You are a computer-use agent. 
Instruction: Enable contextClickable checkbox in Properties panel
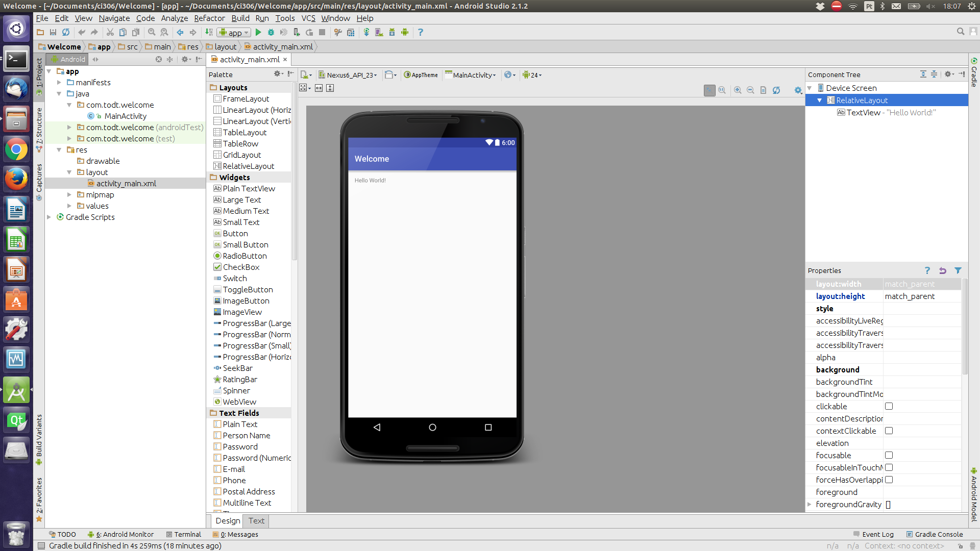tap(889, 431)
